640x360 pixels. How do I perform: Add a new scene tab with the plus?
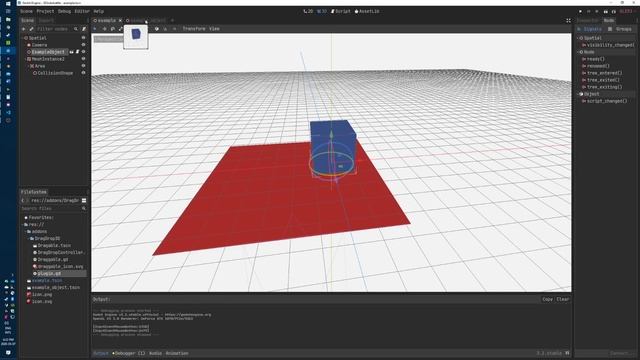tap(172, 20)
